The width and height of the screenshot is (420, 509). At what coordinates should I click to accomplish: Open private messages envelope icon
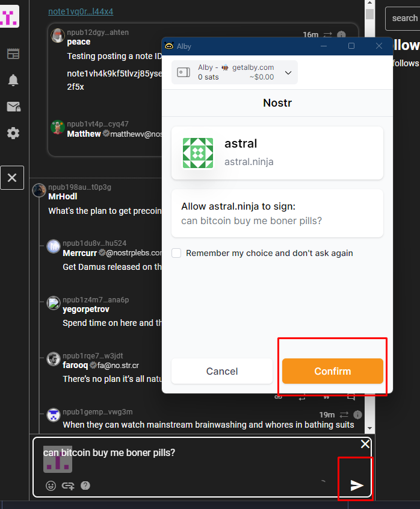pos(14,107)
